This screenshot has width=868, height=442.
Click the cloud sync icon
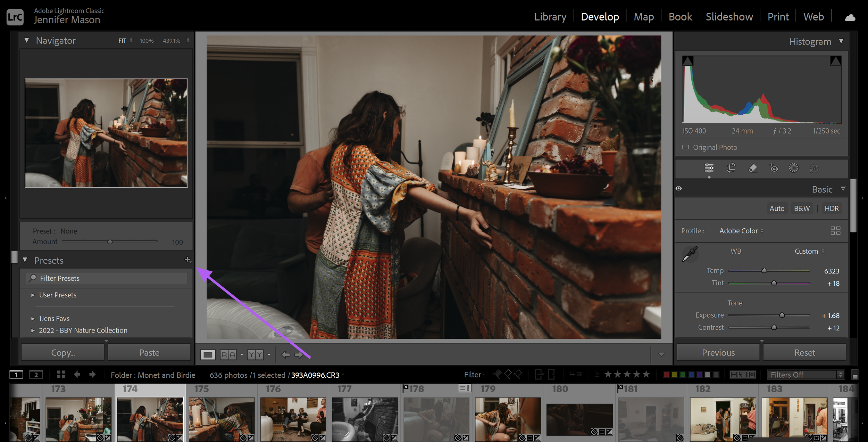[850, 17]
